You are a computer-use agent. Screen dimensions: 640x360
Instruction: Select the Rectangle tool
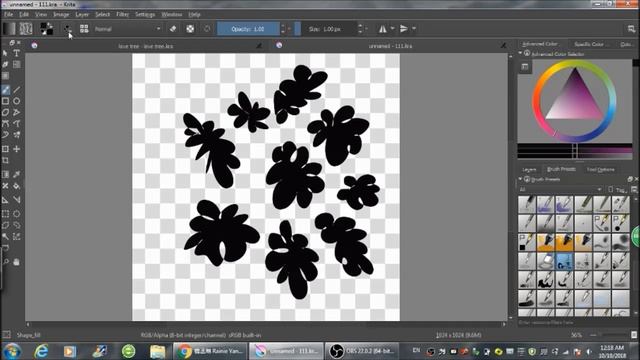[5, 101]
